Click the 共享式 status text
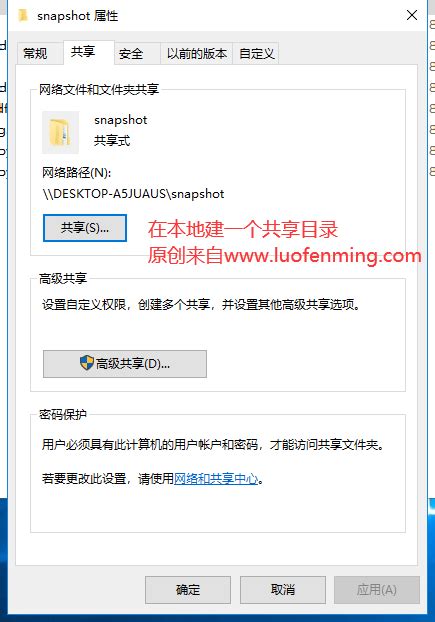 (x=112, y=140)
